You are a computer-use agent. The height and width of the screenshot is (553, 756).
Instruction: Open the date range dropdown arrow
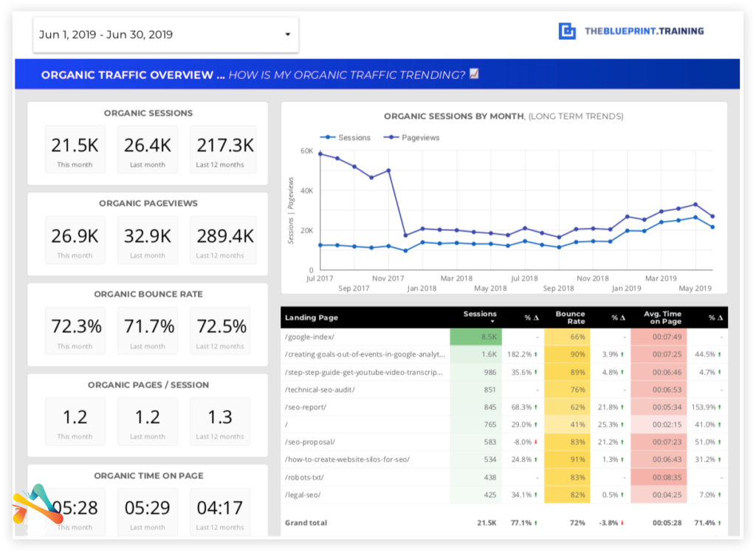pyautogui.click(x=287, y=35)
